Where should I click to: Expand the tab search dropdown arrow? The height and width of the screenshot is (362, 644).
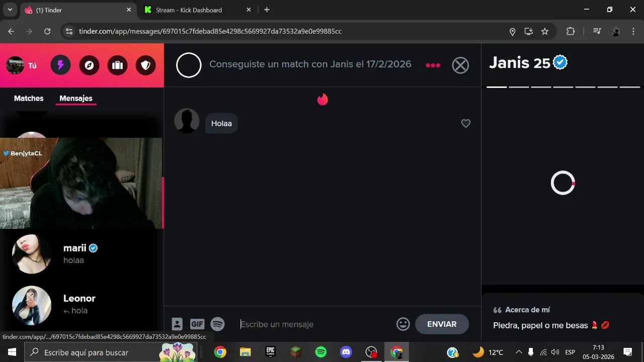tap(10, 10)
